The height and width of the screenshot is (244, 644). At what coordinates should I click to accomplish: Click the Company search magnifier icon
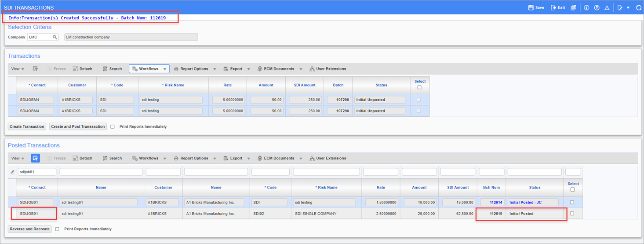[55, 37]
